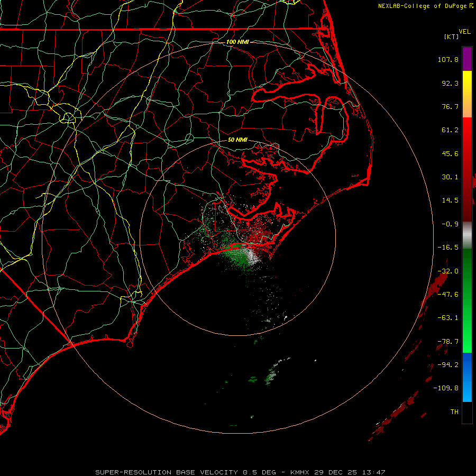Click the -63.1 legend value
Screen dimensions: 476x476
click(448, 318)
